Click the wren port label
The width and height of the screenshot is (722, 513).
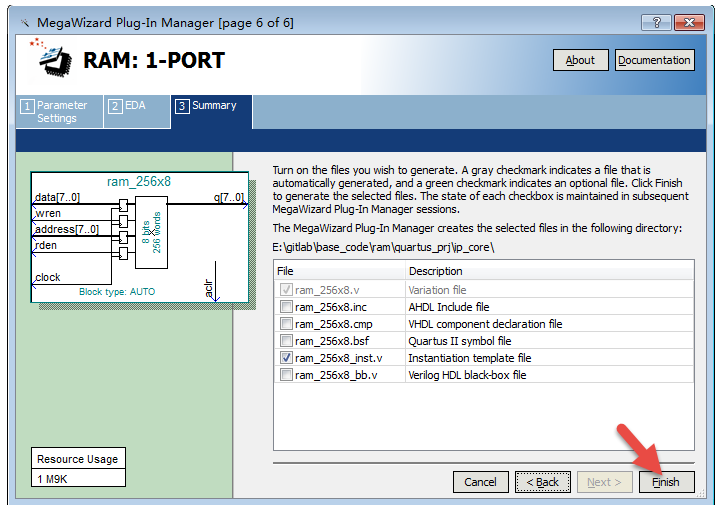click(x=48, y=213)
